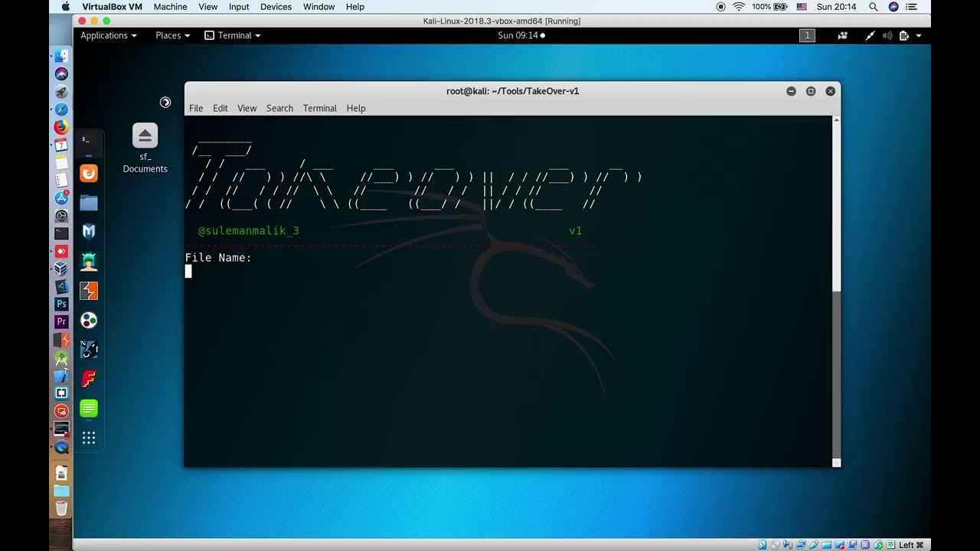Open VirtualBox Input menu
The height and width of the screenshot is (551, 980).
coord(239,7)
